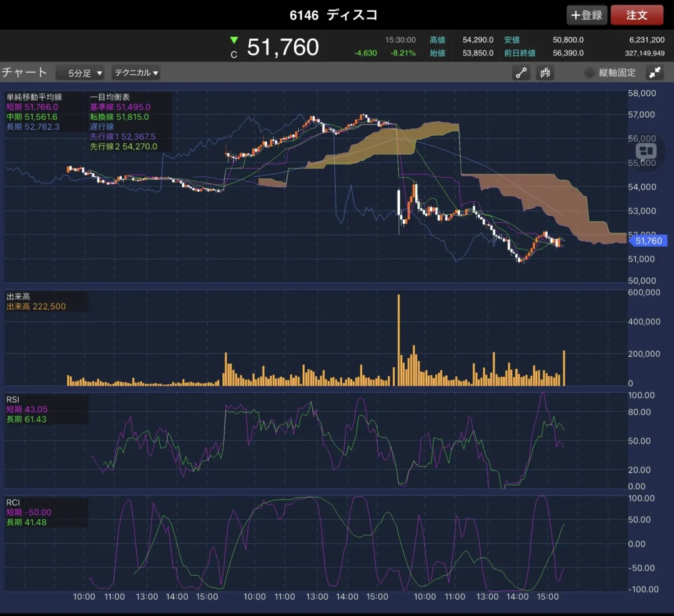Click the shrink chart arrows icon
This screenshot has width=674, height=616.
(x=655, y=73)
